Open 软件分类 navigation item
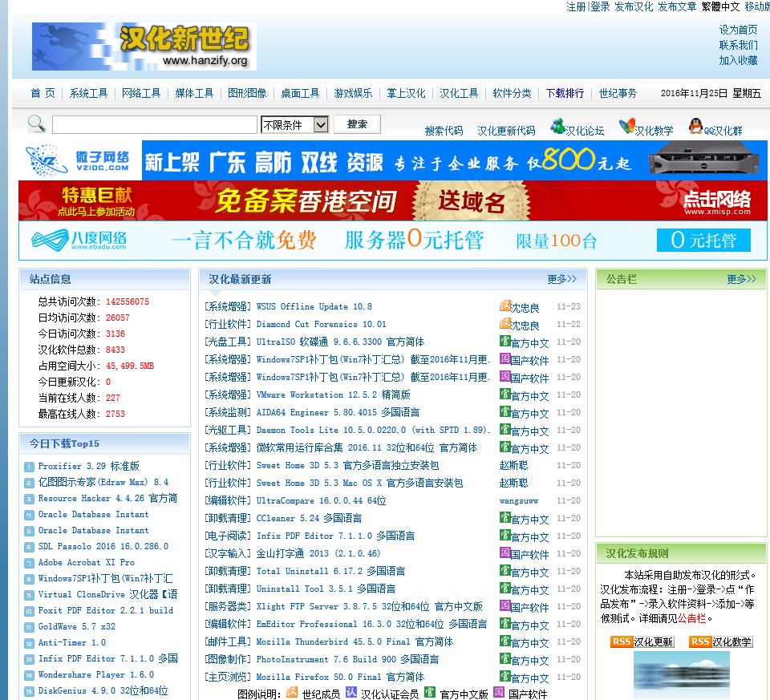770x700 pixels. [513, 93]
